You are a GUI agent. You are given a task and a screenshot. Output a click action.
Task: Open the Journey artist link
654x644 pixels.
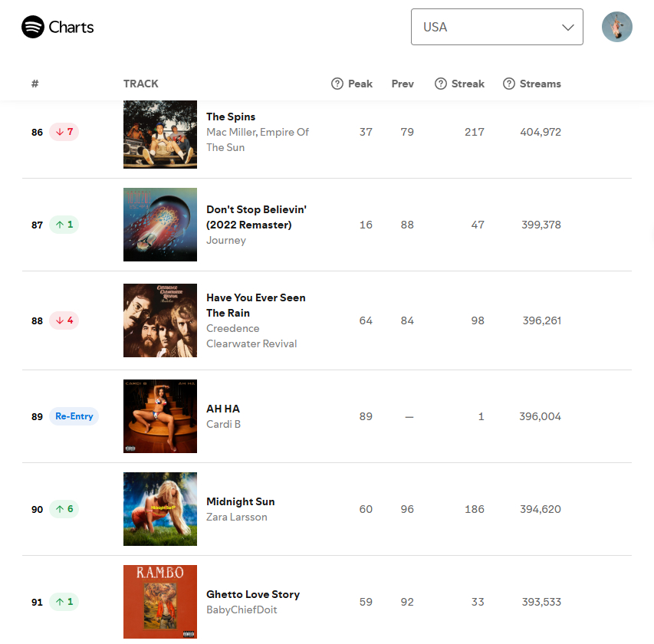[x=226, y=240]
